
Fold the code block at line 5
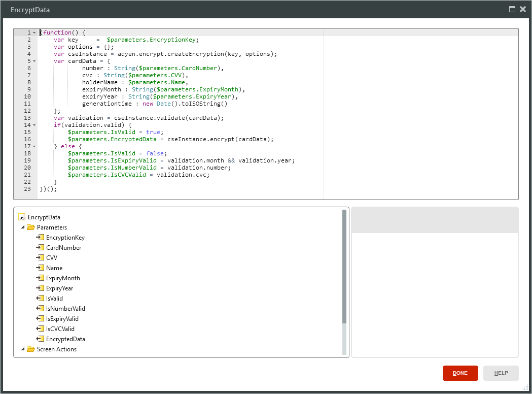[34, 61]
